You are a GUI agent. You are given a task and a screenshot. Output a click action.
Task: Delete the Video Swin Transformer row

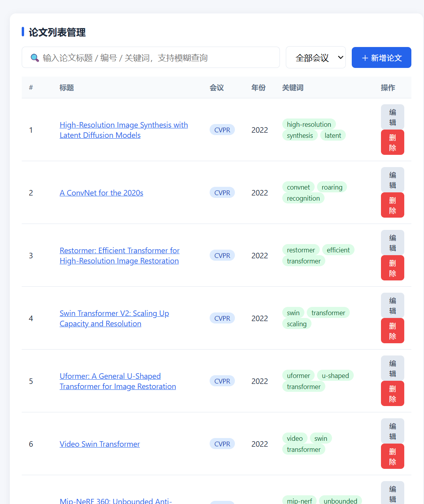point(392,456)
